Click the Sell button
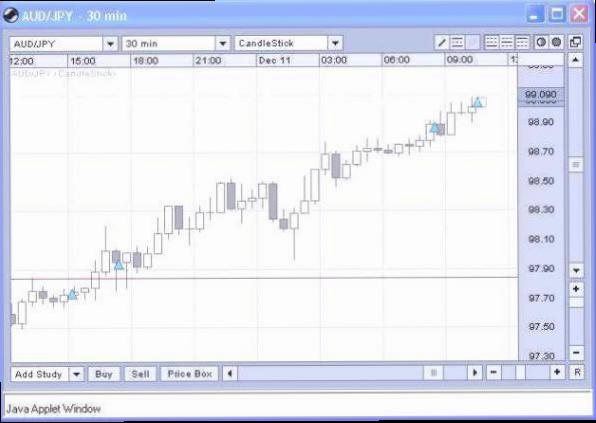 click(140, 374)
